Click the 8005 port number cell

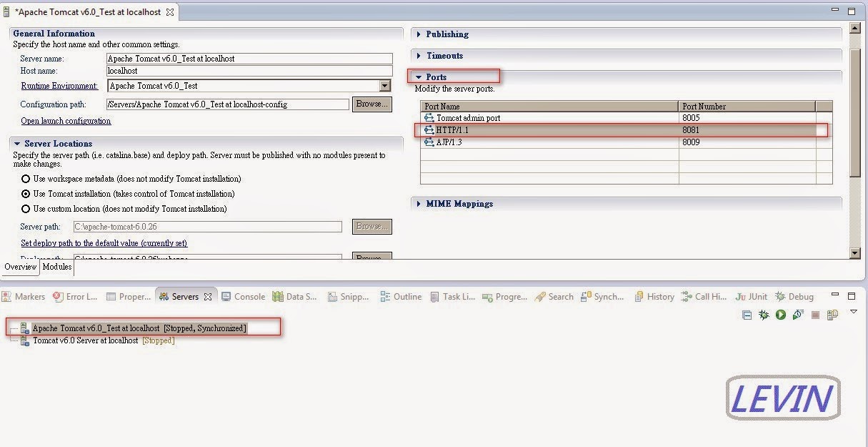pos(747,118)
